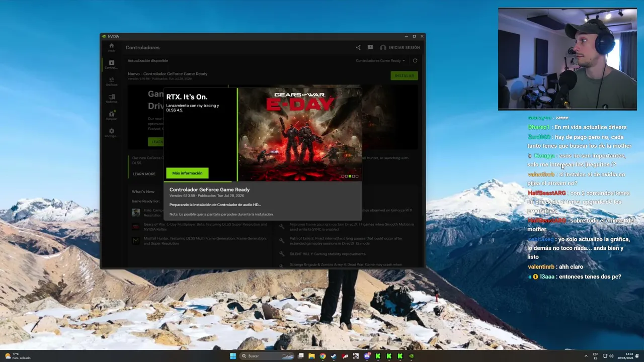Click INICIAR SESIÓN text in header
The height and width of the screenshot is (362, 644).
(404, 47)
